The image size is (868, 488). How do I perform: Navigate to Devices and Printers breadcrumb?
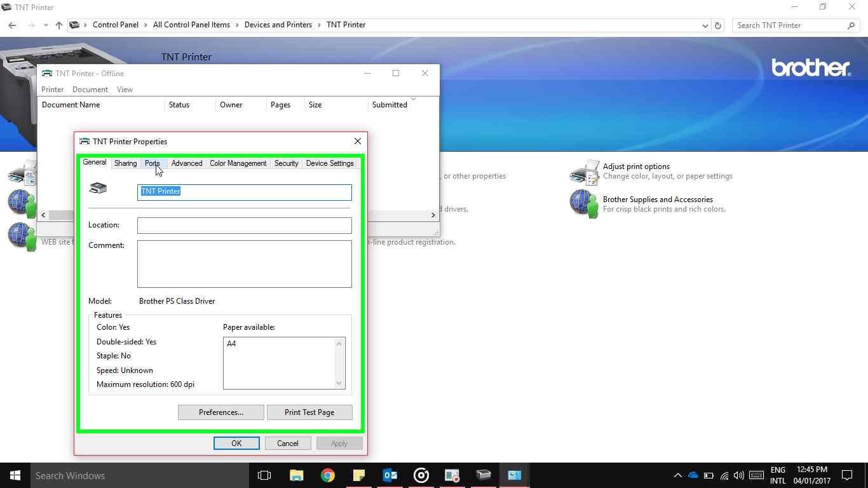coord(278,25)
